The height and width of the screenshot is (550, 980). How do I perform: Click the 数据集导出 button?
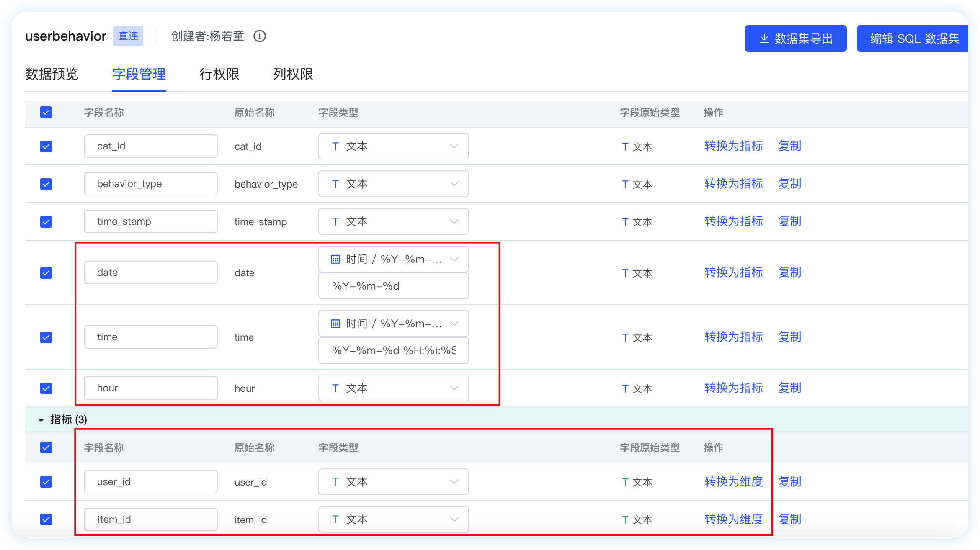796,39
